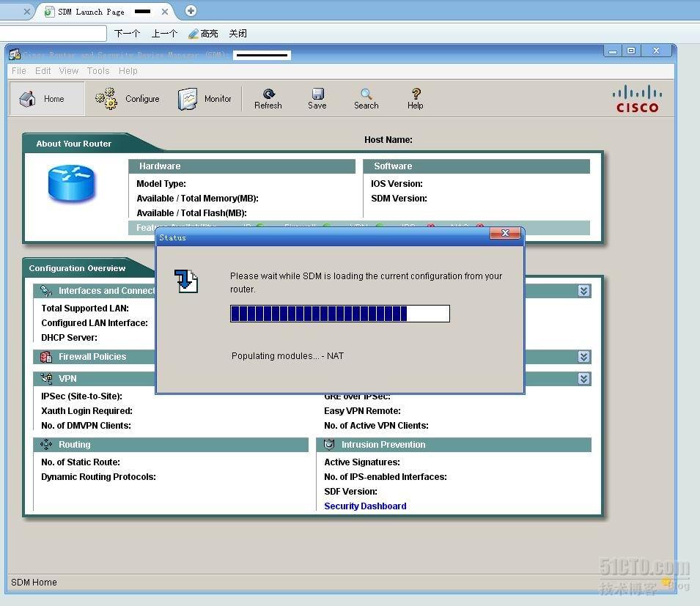Go to the Home view
700x606 pixels.
tap(47, 99)
